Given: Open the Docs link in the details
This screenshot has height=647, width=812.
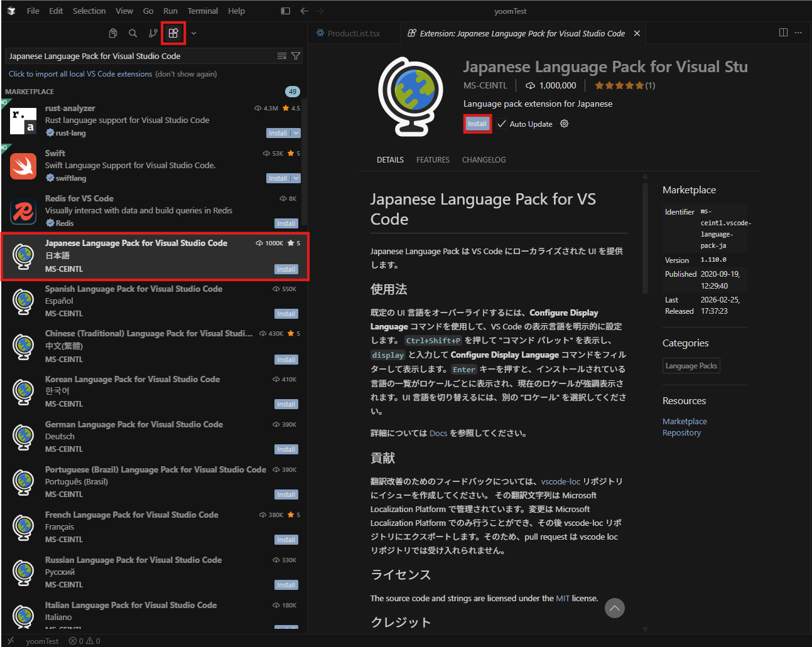Looking at the screenshot, I should [438, 434].
